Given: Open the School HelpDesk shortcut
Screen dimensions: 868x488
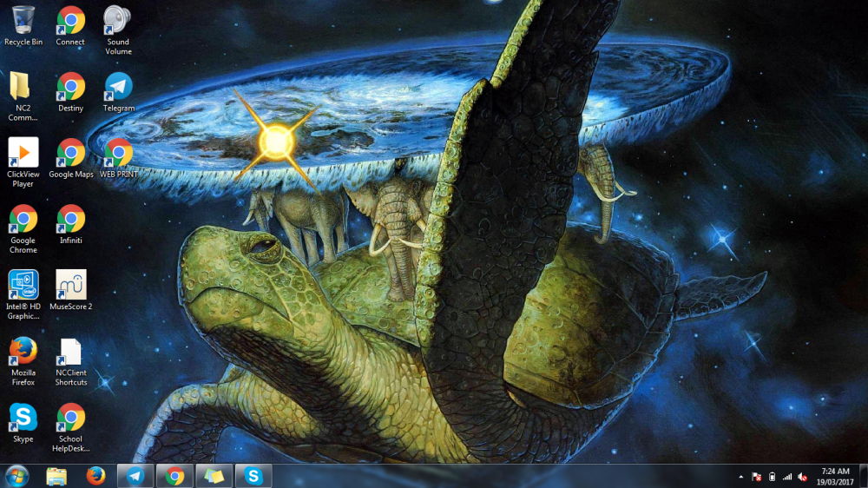Looking at the screenshot, I should (71, 427).
